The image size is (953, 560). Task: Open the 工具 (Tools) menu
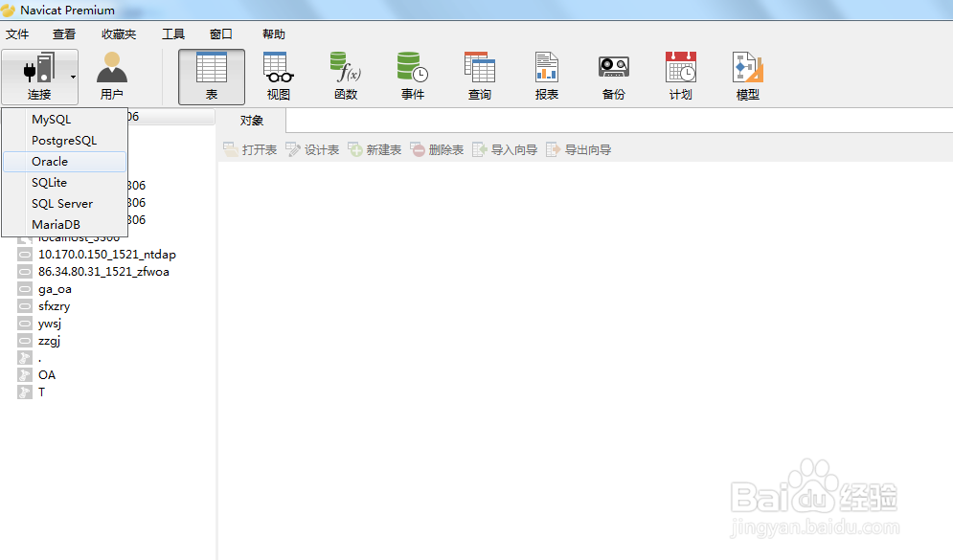[x=173, y=34]
